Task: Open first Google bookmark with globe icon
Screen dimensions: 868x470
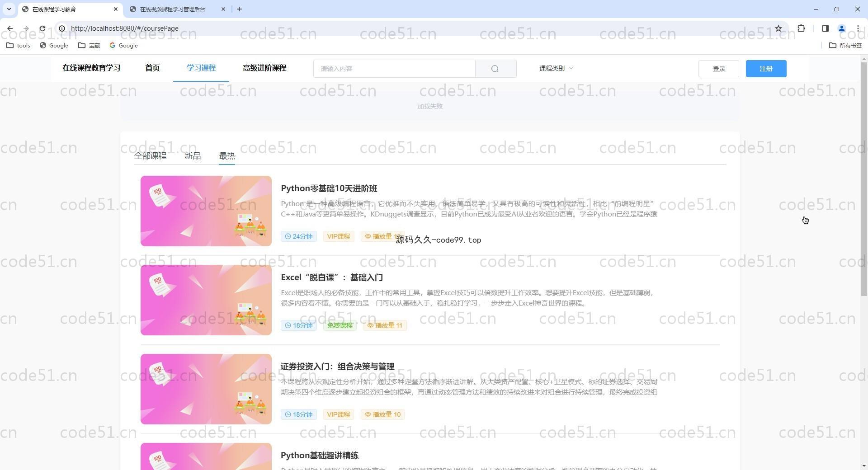Action: pos(54,45)
